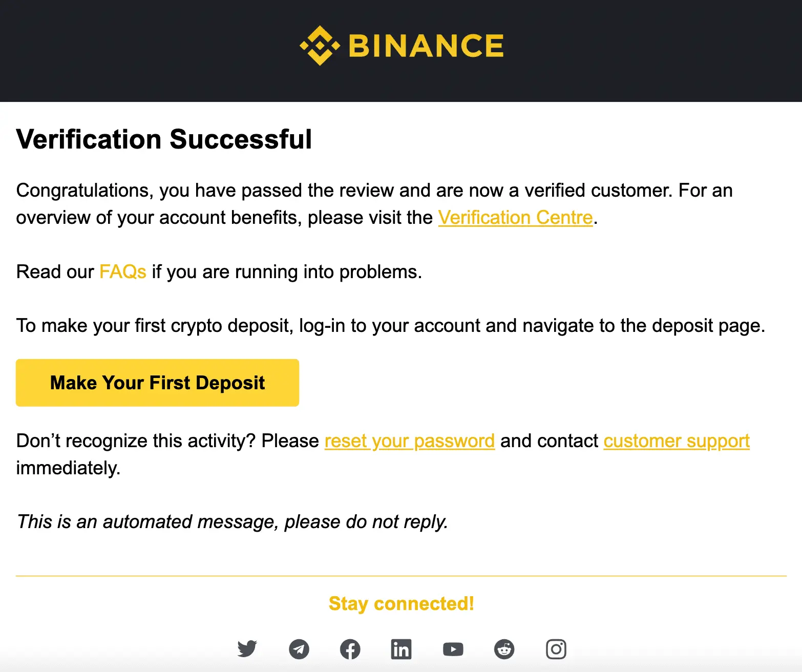Open the Twitter social icon
The image size is (802, 672).
click(x=247, y=649)
